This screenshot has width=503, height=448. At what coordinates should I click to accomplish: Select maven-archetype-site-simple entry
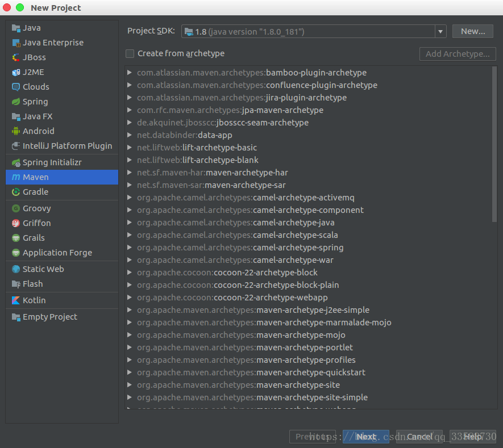252,397
